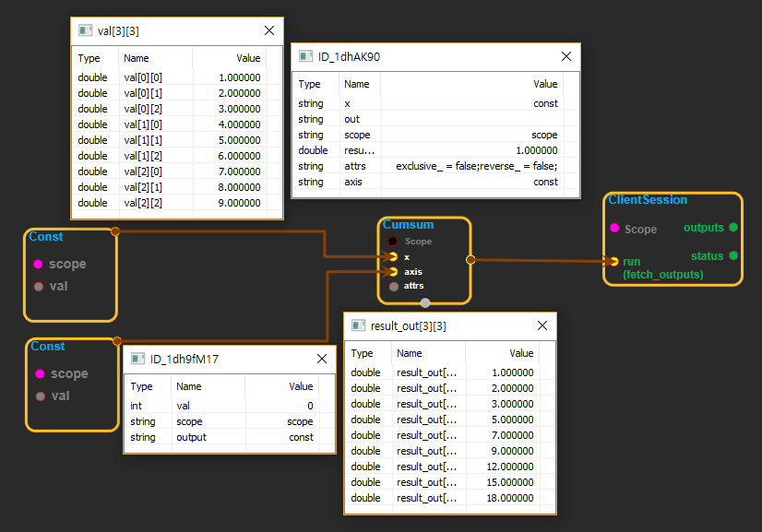Screen dimensions: 762x532
Task: Click the Scope port on ClientSession node
Action: point(613,229)
